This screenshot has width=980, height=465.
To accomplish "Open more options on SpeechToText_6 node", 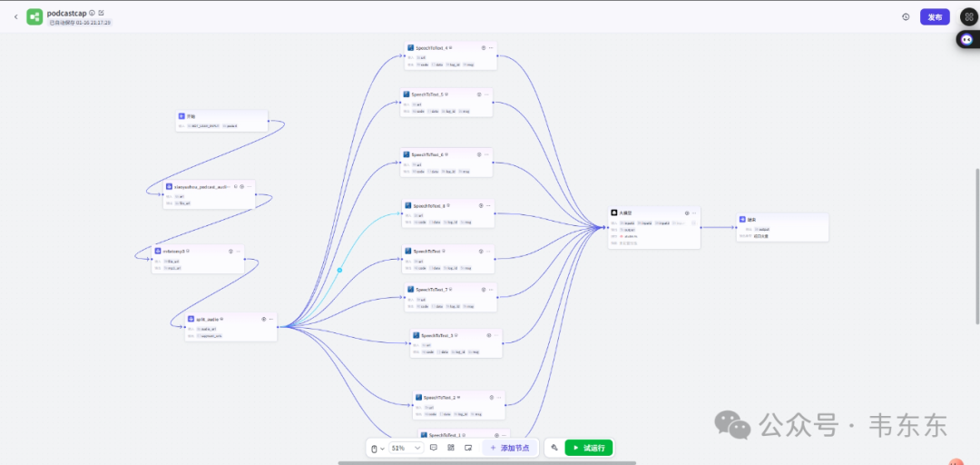I will pos(487,154).
